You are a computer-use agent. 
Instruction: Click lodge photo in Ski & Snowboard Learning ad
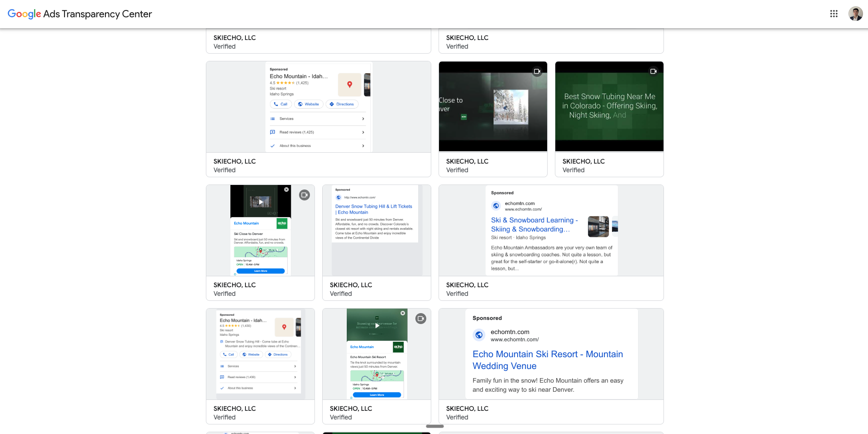click(x=598, y=226)
